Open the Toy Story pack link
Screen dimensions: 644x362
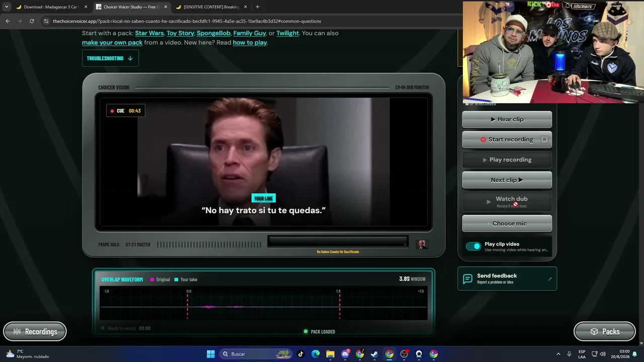pyautogui.click(x=180, y=33)
